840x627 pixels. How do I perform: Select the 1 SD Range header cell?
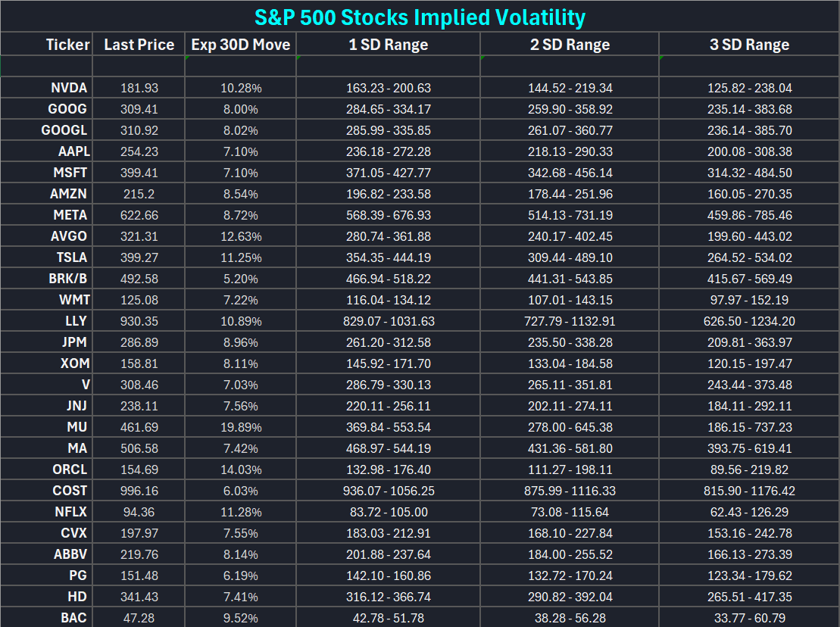pos(388,45)
